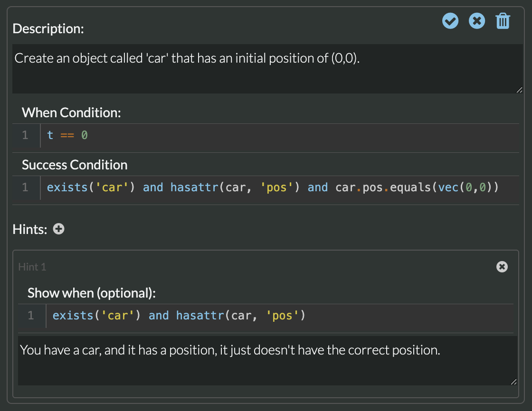The height and width of the screenshot is (411, 532).
Task: Click line number 1 in Show when editor
Action: click(31, 316)
